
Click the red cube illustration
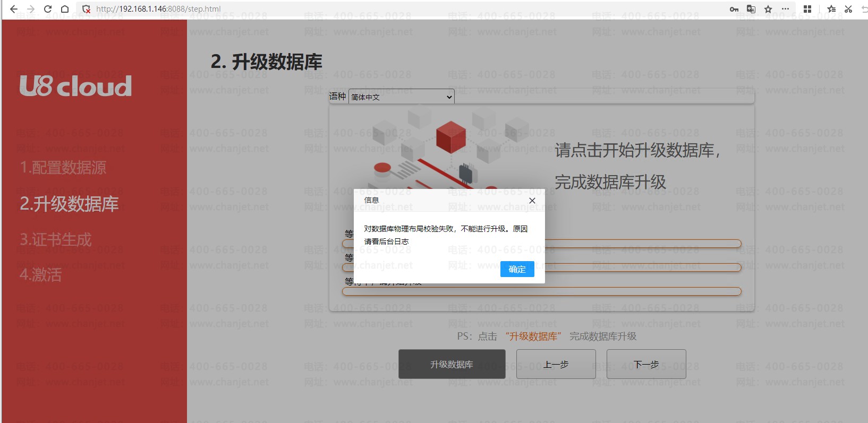(450, 136)
